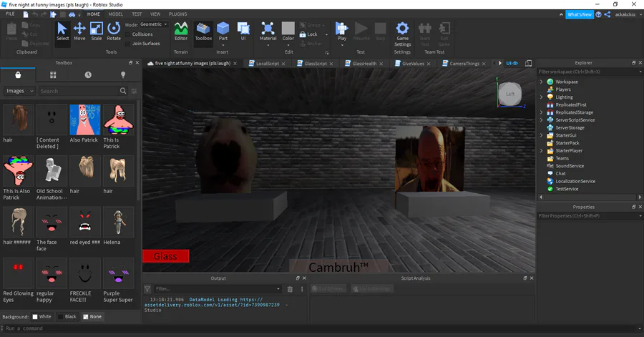This screenshot has width=644, height=337.
Task: Click the red Glass button in viewport
Action: point(165,256)
